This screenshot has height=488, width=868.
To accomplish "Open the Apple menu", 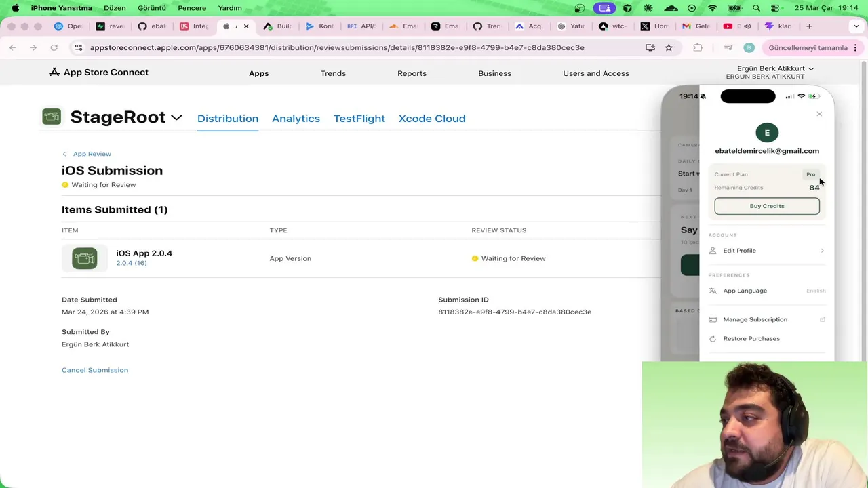I will (15, 8).
